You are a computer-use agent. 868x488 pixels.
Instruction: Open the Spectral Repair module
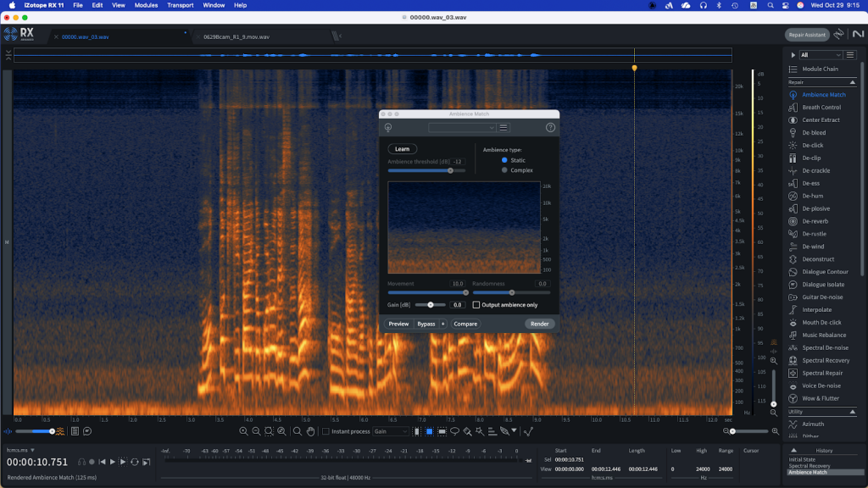821,373
